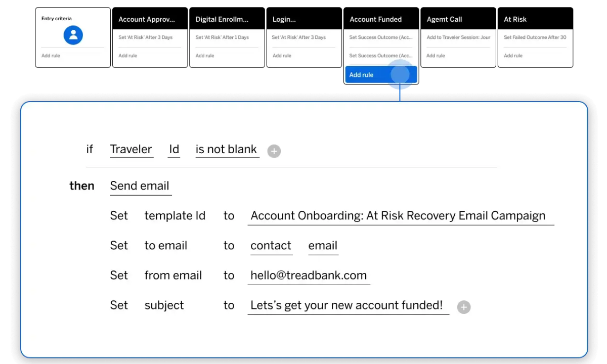Open 'Set At Risk After 3 Days' rule in Login
Screen dimensions: 607x364
pyautogui.click(x=299, y=37)
